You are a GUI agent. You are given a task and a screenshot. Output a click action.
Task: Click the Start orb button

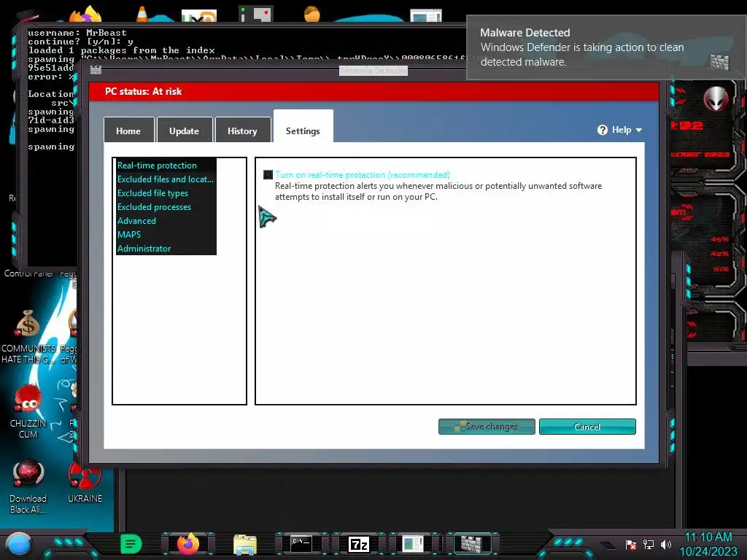pos(18,544)
